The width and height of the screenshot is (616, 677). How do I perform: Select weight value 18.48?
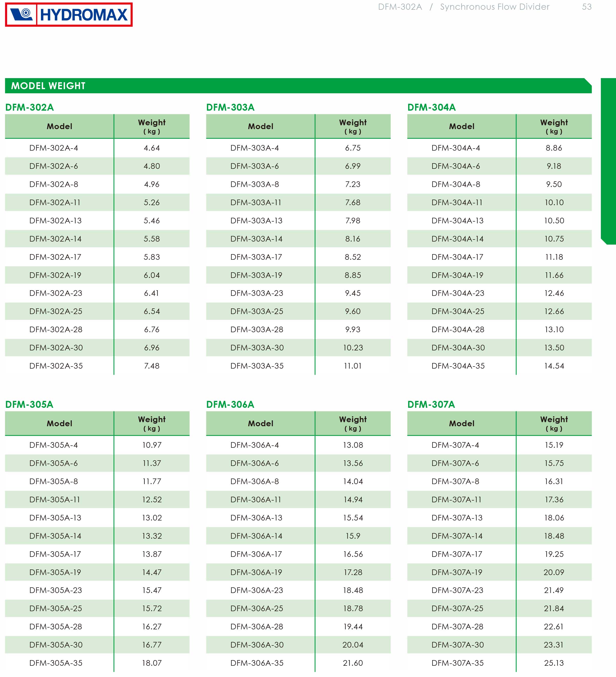click(x=554, y=536)
